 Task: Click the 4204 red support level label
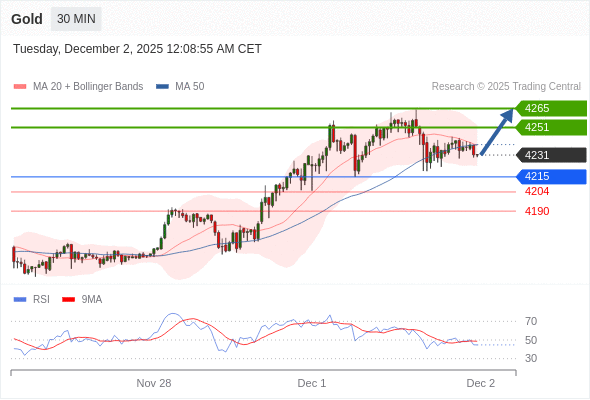(537, 192)
